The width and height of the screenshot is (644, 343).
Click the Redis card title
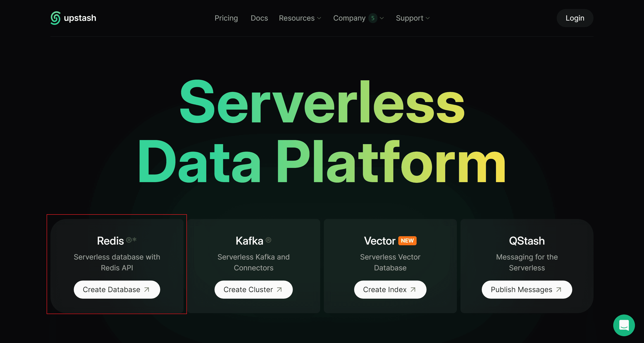[110, 241]
